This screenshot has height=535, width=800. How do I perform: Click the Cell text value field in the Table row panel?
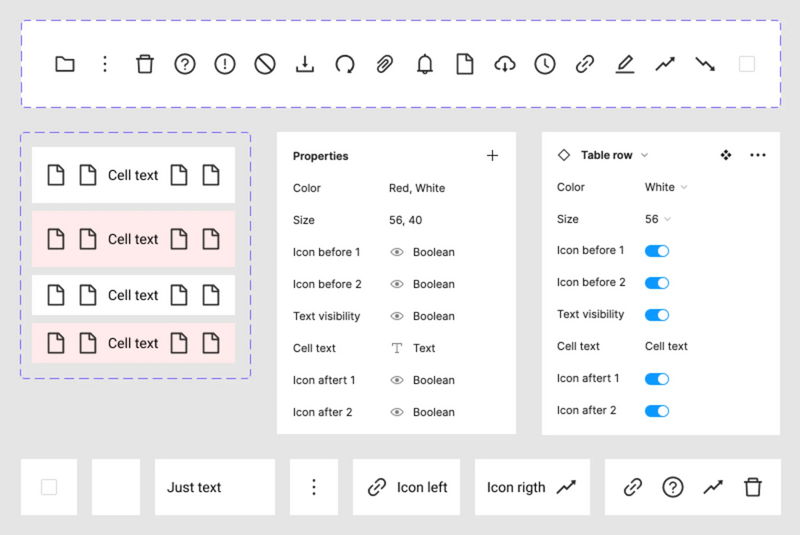click(x=666, y=346)
